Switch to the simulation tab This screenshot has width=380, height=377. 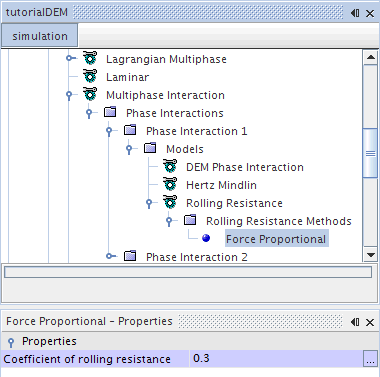40,36
